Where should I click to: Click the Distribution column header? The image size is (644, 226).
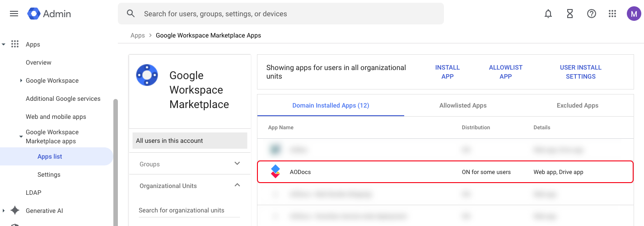click(x=476, y=127)
